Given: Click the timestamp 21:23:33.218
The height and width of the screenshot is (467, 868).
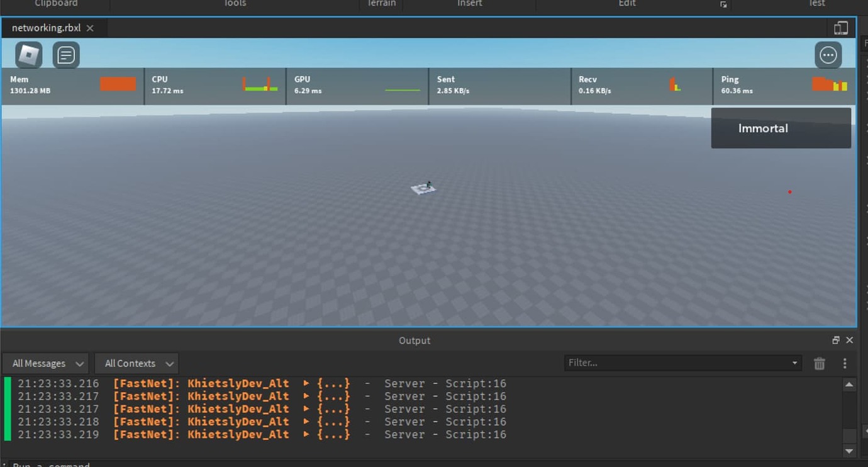Looking at the screenshot, I should tap(58, 422).
